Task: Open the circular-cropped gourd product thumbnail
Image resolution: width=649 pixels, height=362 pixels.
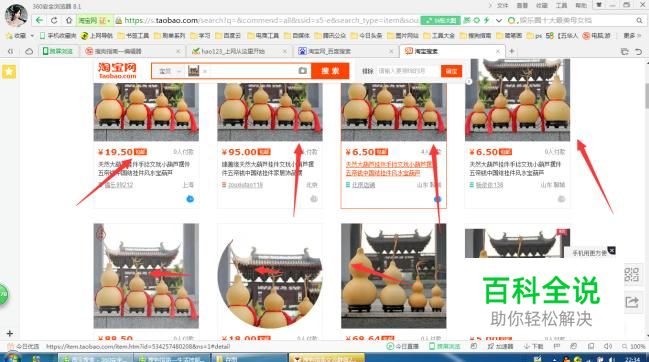Action: (270, 276)
